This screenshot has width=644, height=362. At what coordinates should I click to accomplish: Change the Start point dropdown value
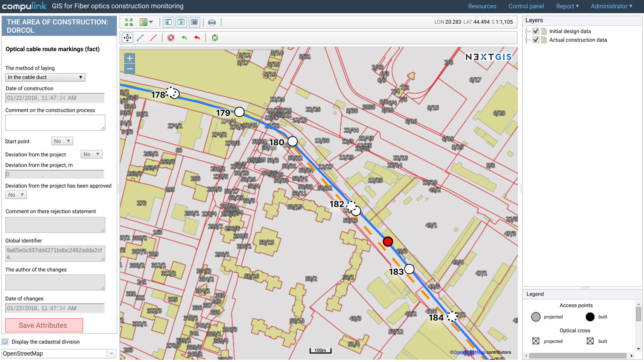coord(62,141)
